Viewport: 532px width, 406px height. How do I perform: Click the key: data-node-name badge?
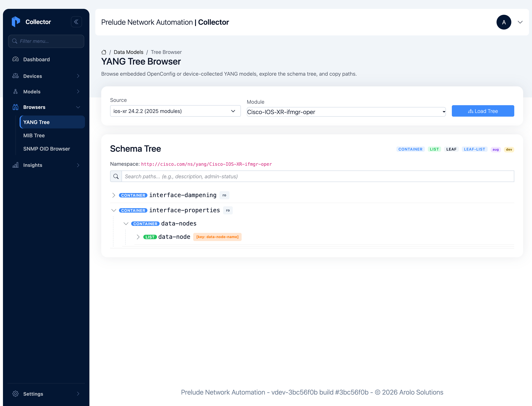pyautogui.click(x=217, y=237)
